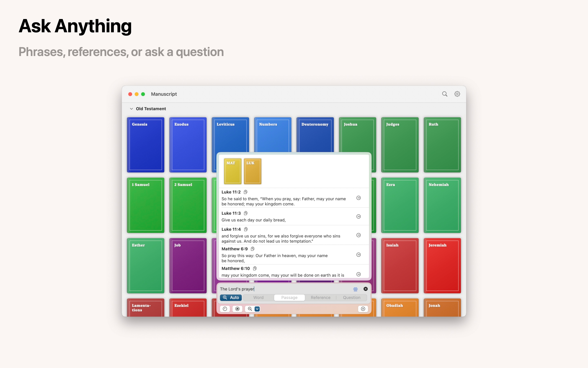This screenshot has height=368, width=588.
Task: Open the Nehemiah book
Action: [x=442, y=205]
